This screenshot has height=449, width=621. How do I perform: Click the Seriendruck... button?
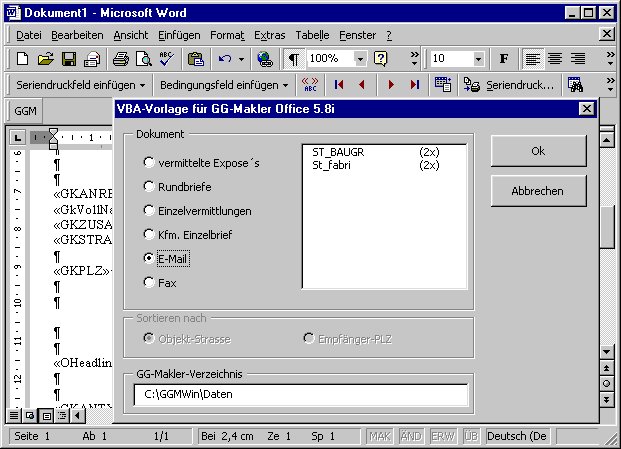(x=510, y=85)
